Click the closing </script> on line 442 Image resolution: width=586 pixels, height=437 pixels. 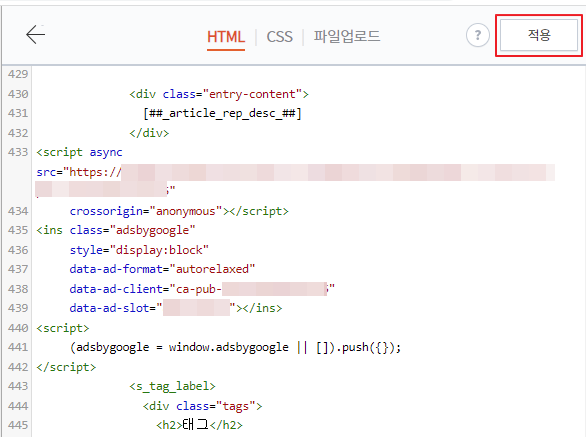[x=66, y=367]
